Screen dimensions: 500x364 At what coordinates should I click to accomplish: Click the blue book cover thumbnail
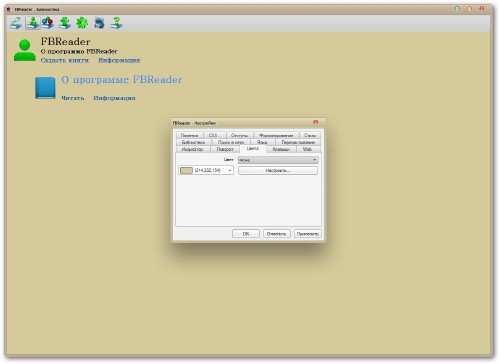tap(45, 88)
